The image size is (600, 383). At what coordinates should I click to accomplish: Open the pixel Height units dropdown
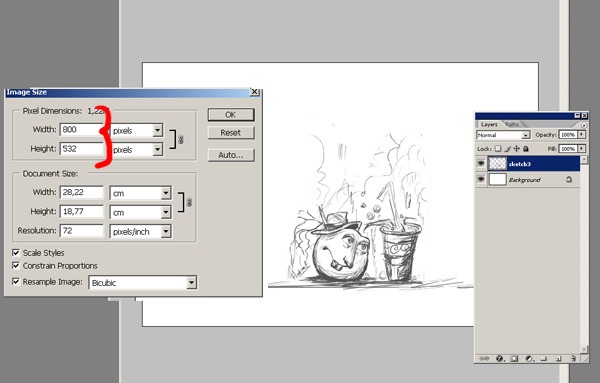coord(158,149)
